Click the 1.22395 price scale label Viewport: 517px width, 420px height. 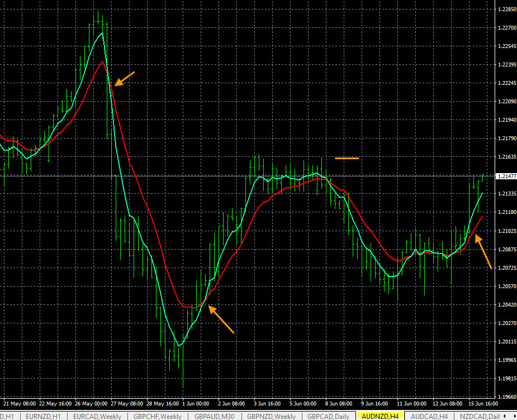click(x=507, y=65)
